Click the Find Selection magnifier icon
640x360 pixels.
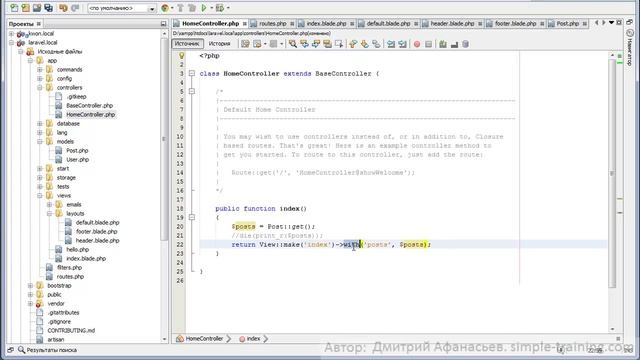coord(293,44)
